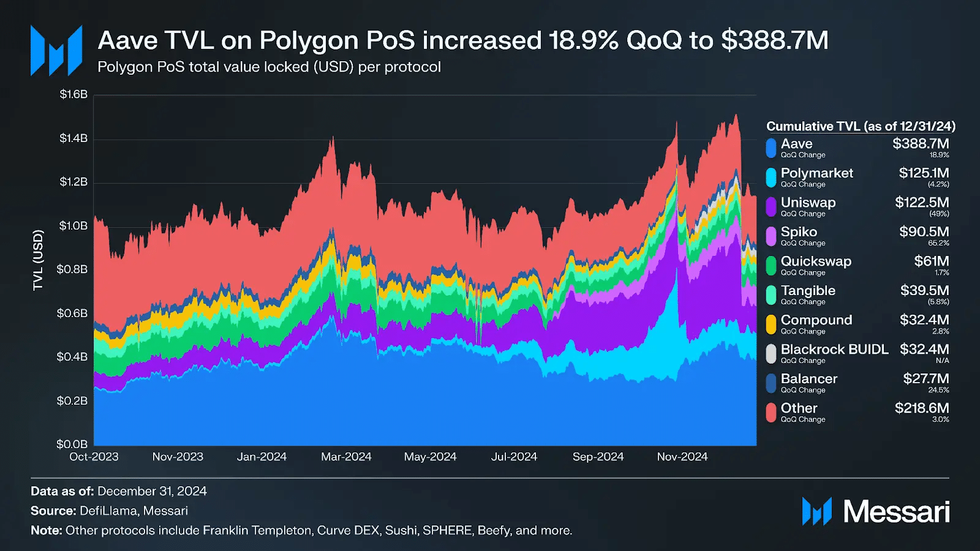Click the $32.4M Blackrock BUIDL value
The image size is (980, 551).
(x=924, y=350)
